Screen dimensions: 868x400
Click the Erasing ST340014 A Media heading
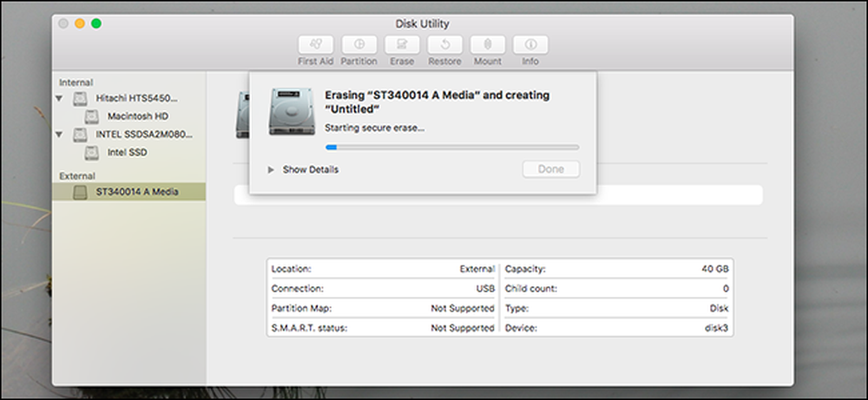(x=437, y=102)
